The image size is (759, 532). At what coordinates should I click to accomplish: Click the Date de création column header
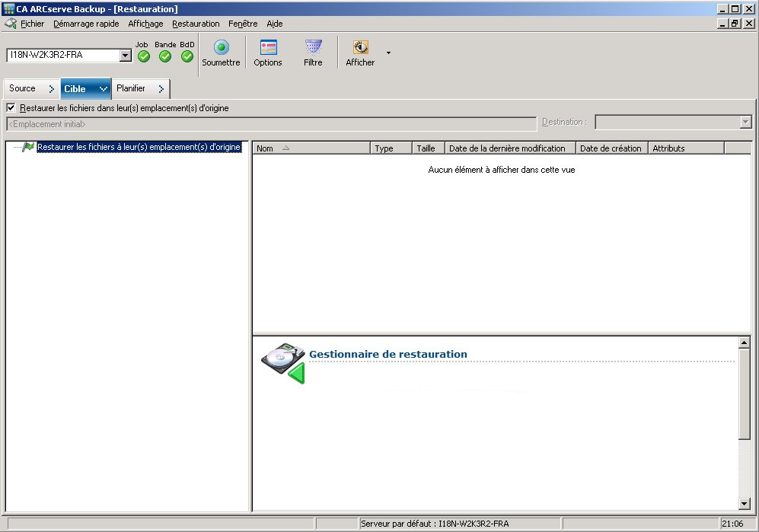point(611,148)
